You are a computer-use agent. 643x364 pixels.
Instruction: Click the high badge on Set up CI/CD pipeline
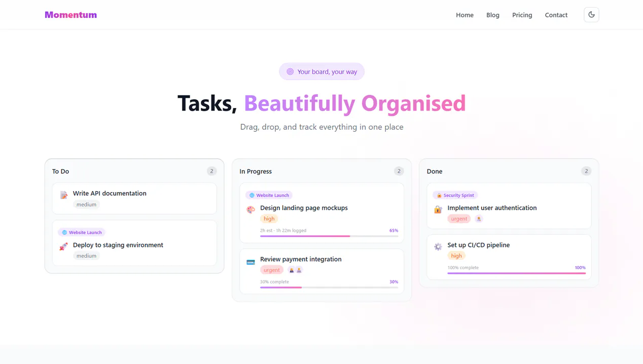pyautogui.click(x=456, y=256)
